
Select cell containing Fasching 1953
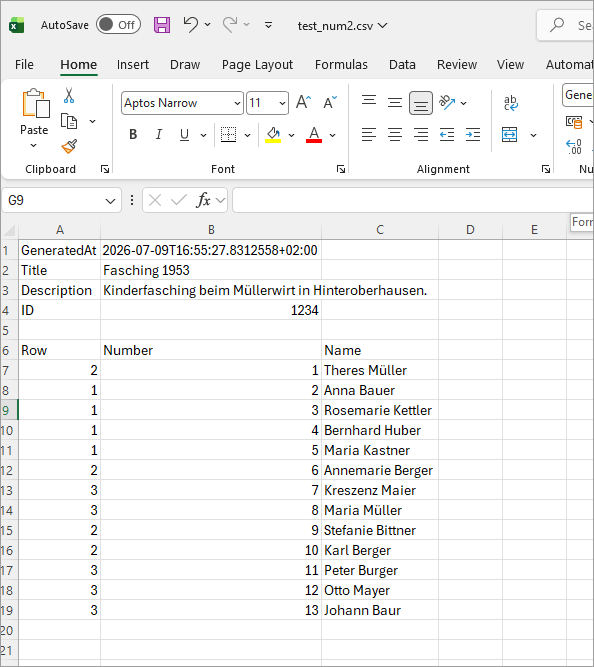pos(211,270)
